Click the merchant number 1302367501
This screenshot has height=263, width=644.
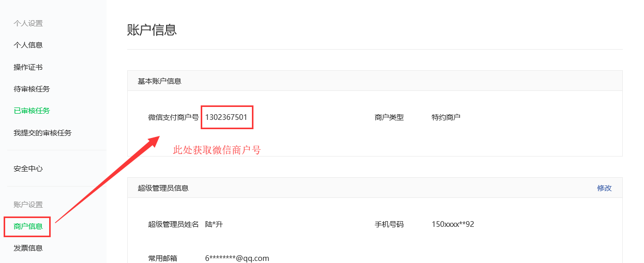click(226, 117)
